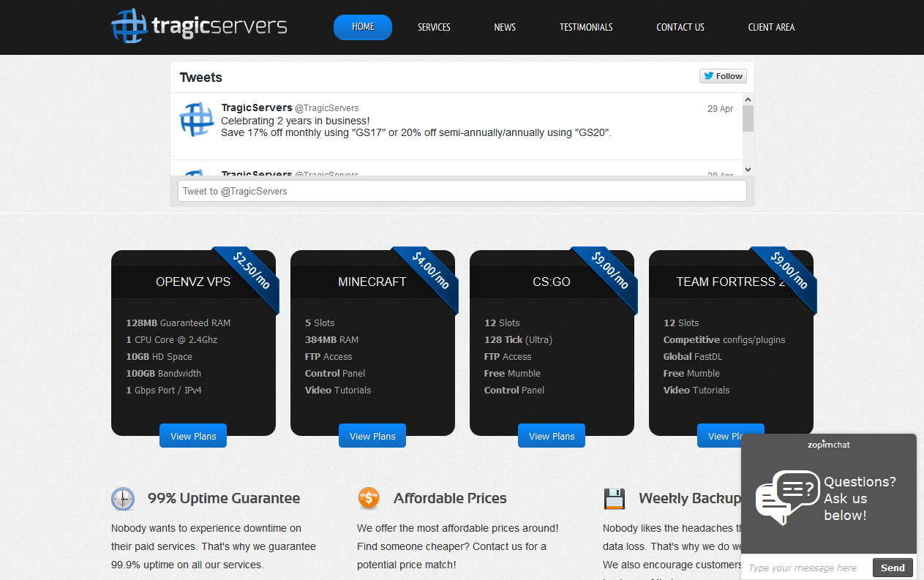Click the CS:GO card title
Viewport: 924px width, 580px height.
click(x=552, y=282)
